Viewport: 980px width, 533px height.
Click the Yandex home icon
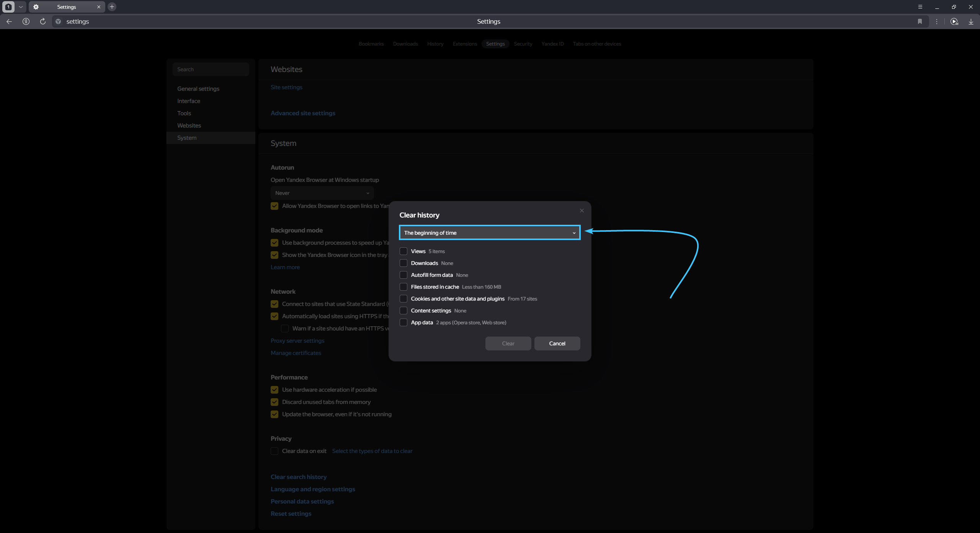coord(26,21)
